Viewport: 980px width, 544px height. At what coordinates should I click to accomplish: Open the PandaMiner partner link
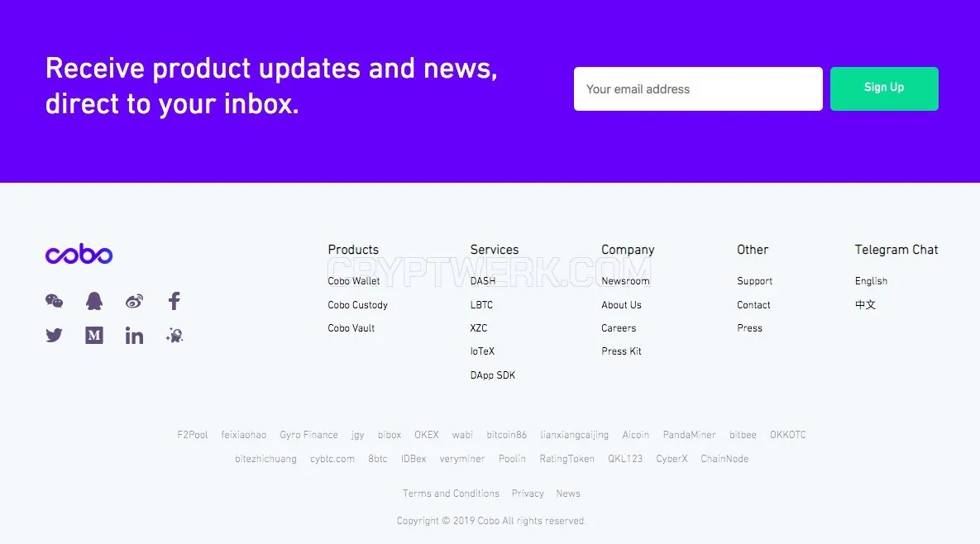[690, 435]
